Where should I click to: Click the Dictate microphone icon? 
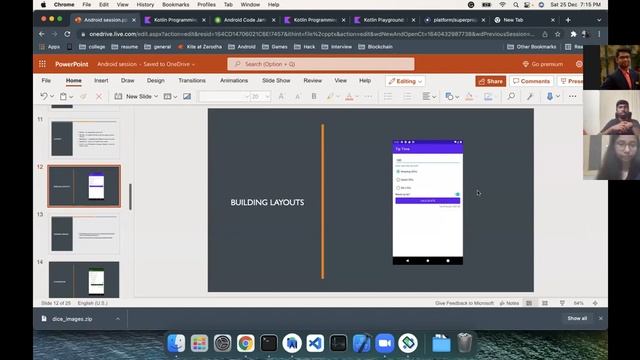[x=550, y=96]
